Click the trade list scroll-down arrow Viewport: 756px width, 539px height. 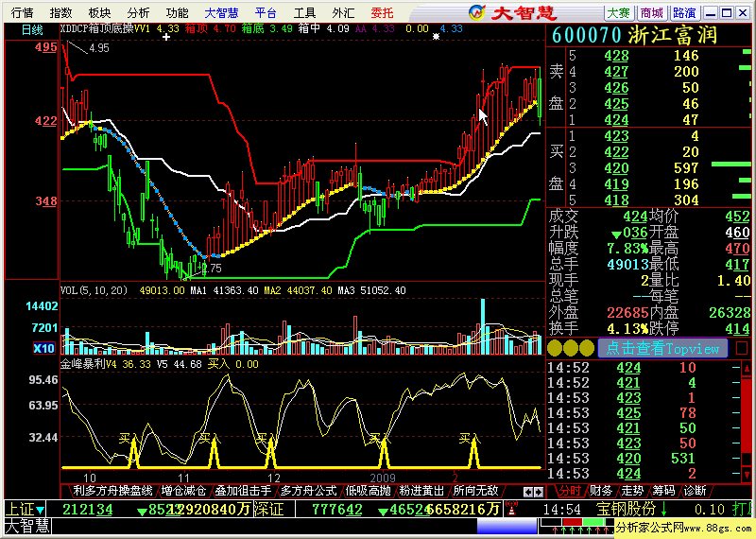pyautogui.click(x=747, y=475)
